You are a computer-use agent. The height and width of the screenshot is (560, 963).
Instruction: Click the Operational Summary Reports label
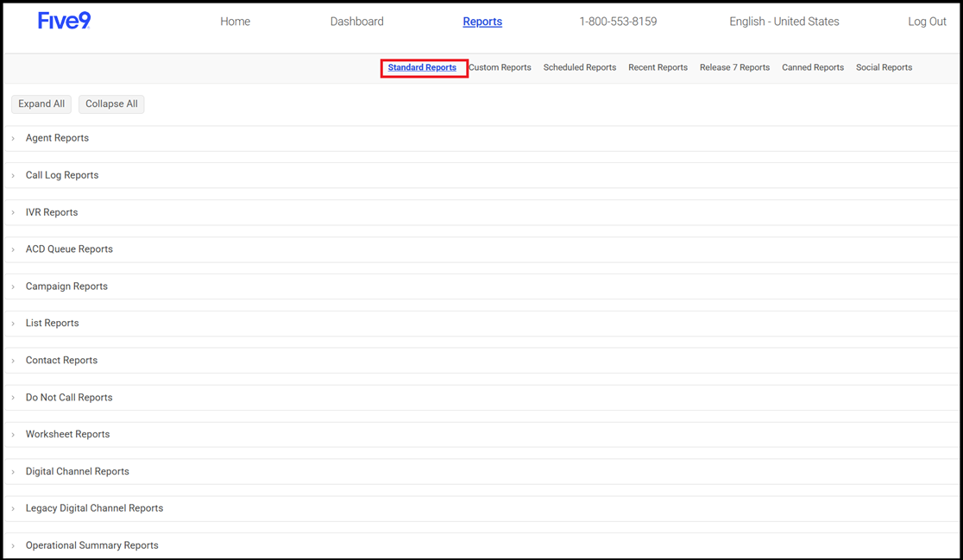92,545
